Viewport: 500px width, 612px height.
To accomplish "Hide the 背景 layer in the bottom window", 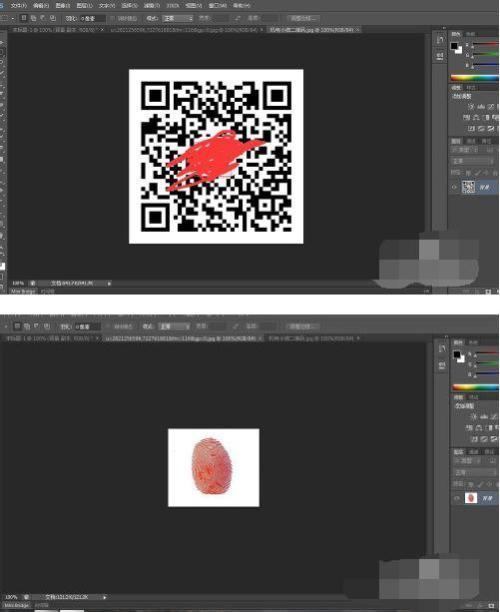I will [457, 498].
